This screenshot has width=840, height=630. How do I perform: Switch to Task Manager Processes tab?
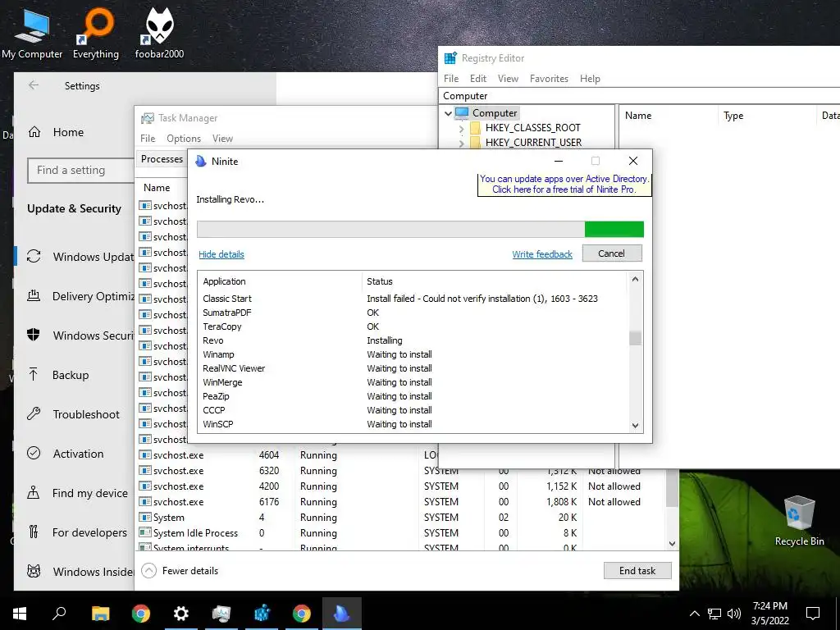(162, 159)
